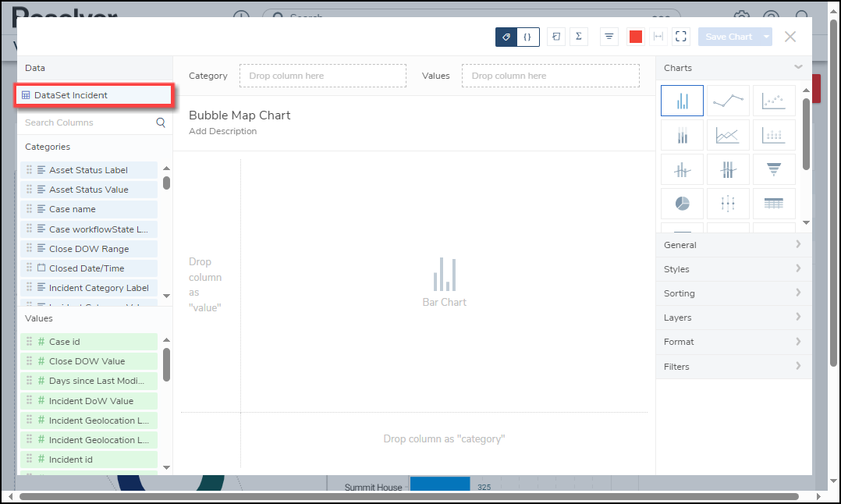The width and height of the screenshot is (841, 504).
Task: Click the Categories list scroll down arrow
Action: tap(166, 296)
